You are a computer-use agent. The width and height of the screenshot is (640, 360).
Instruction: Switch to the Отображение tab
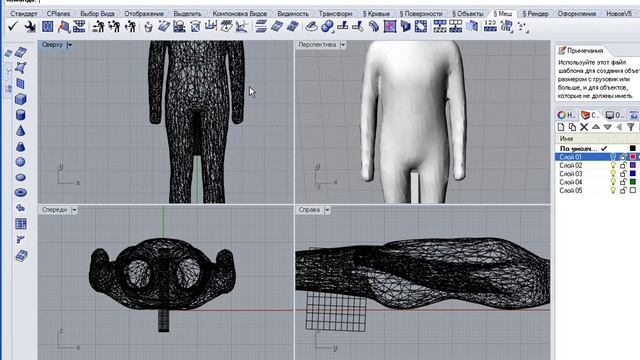(144, 13)
